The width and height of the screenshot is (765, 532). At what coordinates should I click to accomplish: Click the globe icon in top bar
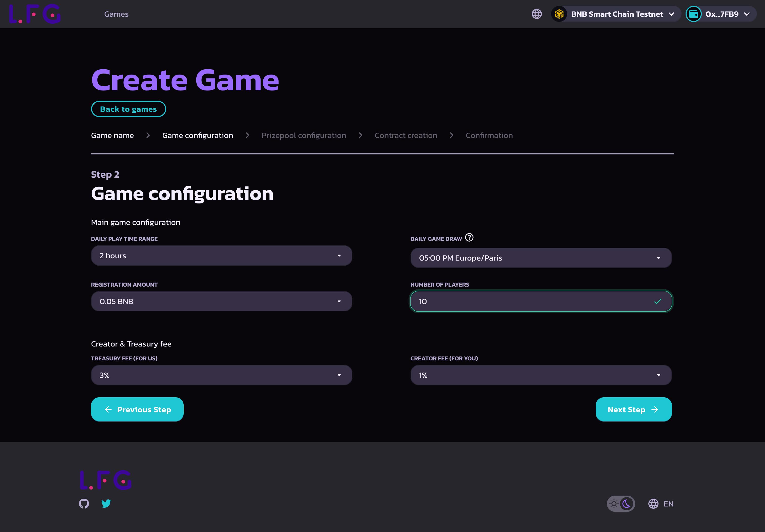click(x=536, y=14)
